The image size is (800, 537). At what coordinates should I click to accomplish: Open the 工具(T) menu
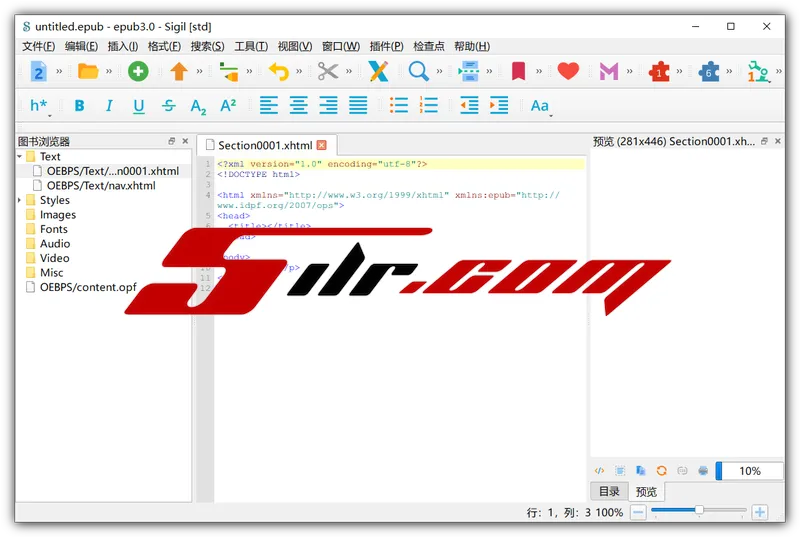[x=251, y=46]
